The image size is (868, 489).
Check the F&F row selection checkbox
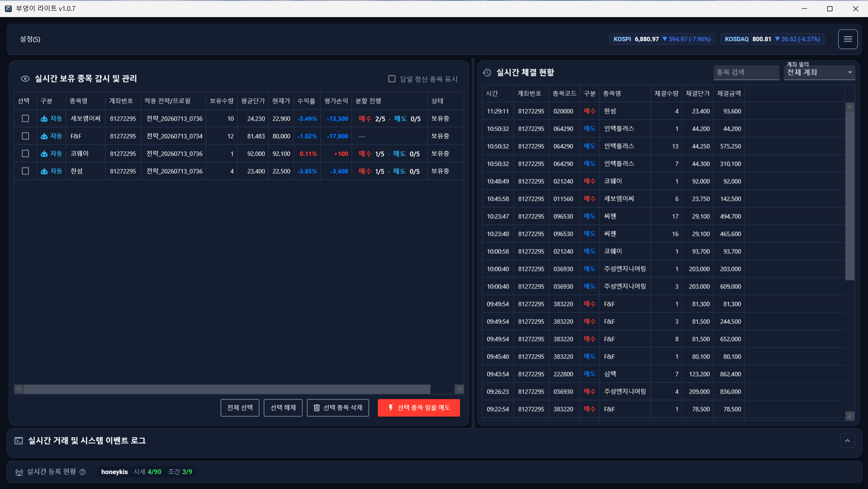[x=25, y=136]
